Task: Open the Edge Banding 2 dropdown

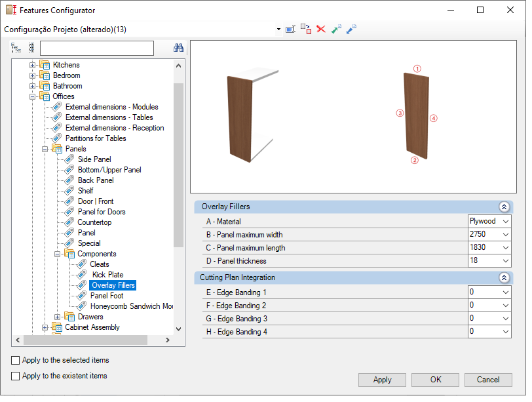Action: click(x=506, y=306)
